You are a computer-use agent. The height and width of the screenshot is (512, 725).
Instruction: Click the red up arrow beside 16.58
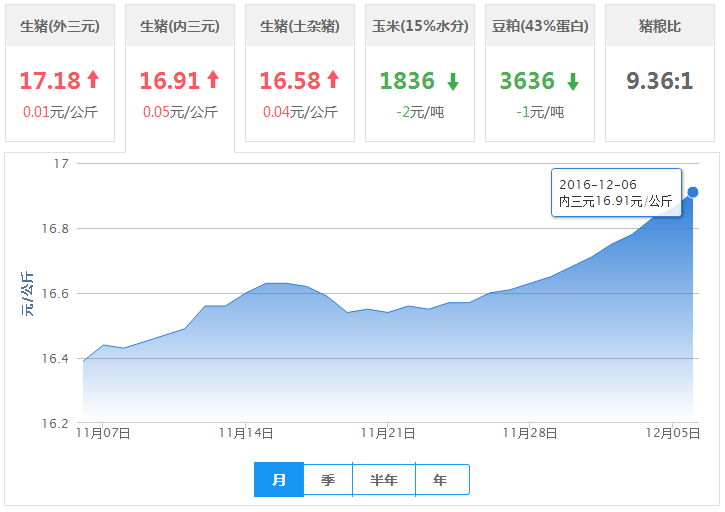pos(333,79)
